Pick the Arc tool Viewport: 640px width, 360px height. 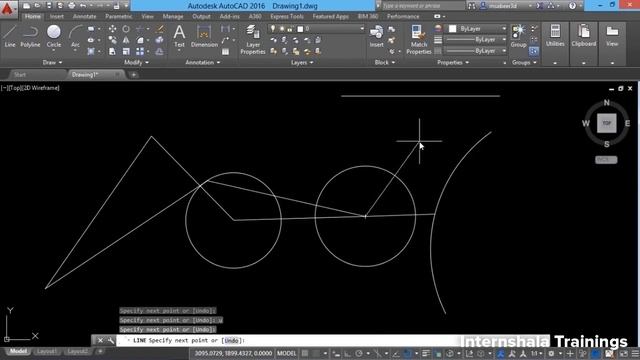(x=76, y=36)
